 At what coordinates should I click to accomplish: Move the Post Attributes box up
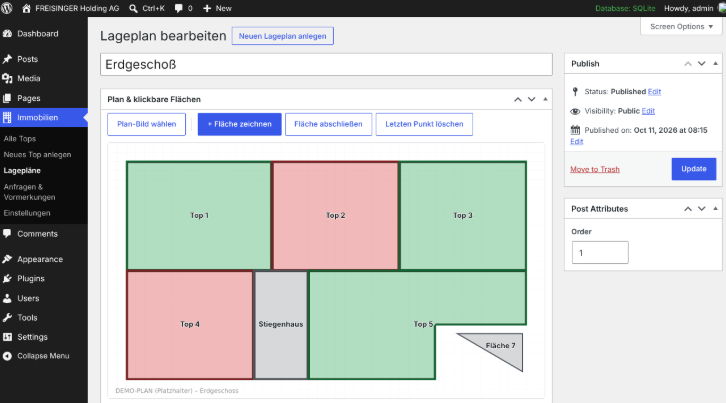click(x=688, y=208)
